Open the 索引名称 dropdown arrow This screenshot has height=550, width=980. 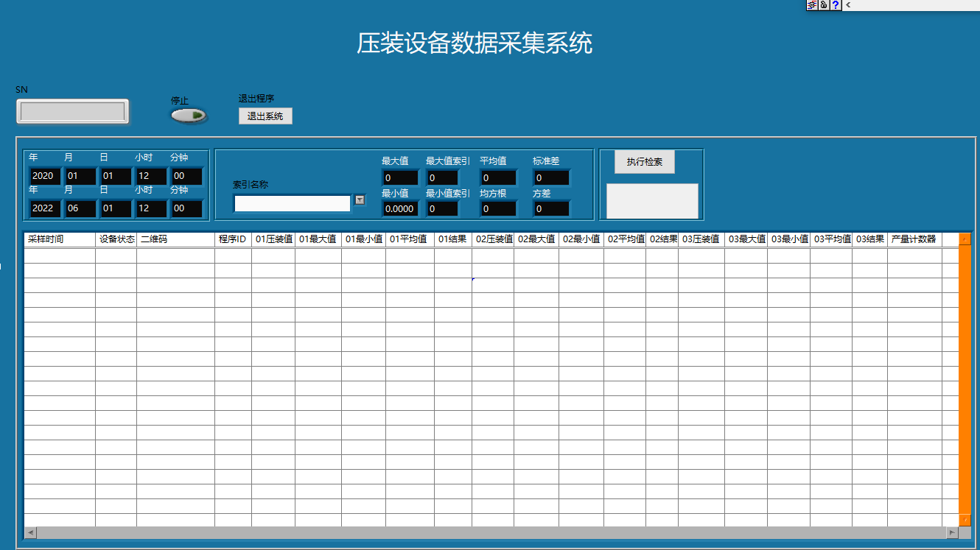coord(360,200)
